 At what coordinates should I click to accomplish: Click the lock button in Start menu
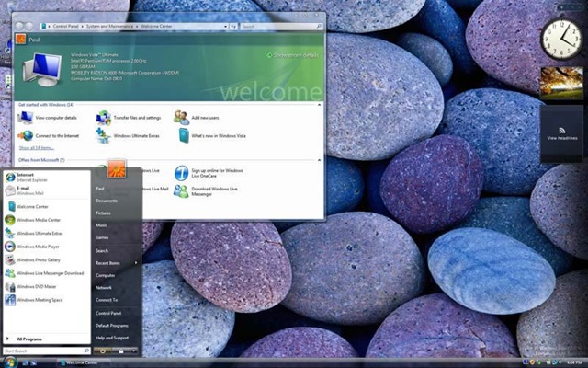[121, 351]
